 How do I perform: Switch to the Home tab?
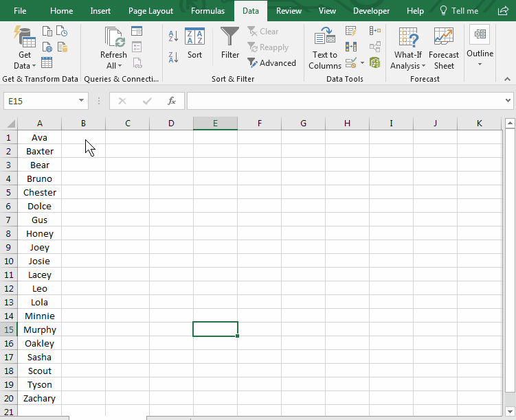62,11
